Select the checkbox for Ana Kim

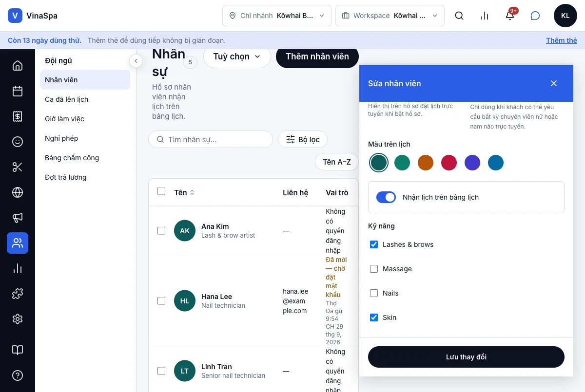point(161,231)
